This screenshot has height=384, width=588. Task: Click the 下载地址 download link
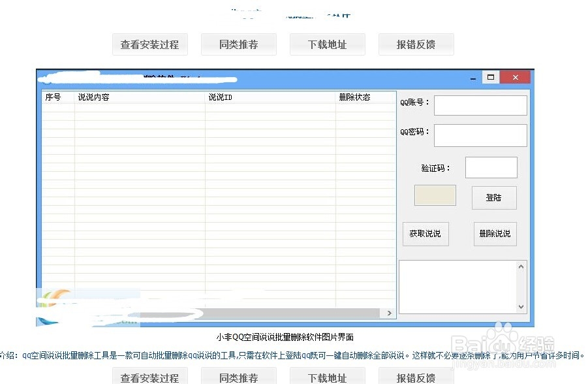[x=327, y=44]
